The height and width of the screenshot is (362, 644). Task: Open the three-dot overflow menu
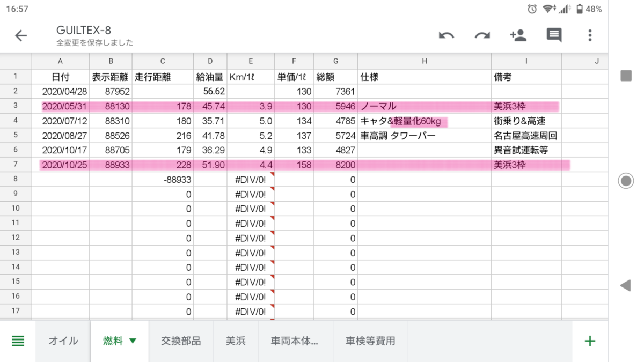pos(590,36)
